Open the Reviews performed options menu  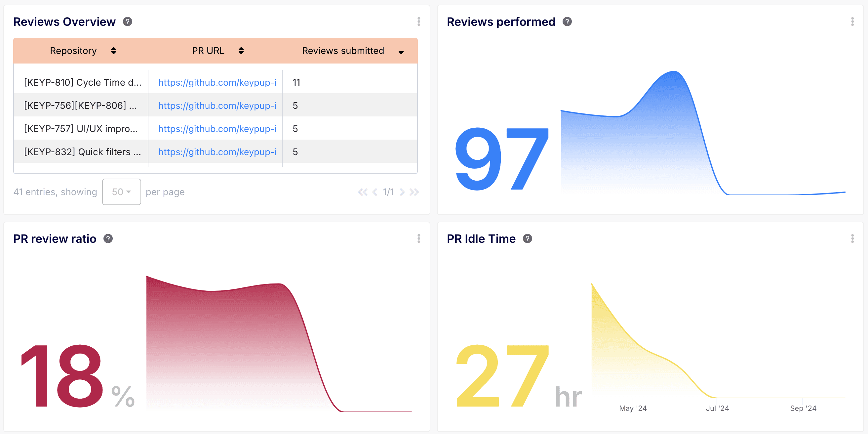[x=852, y=22]
